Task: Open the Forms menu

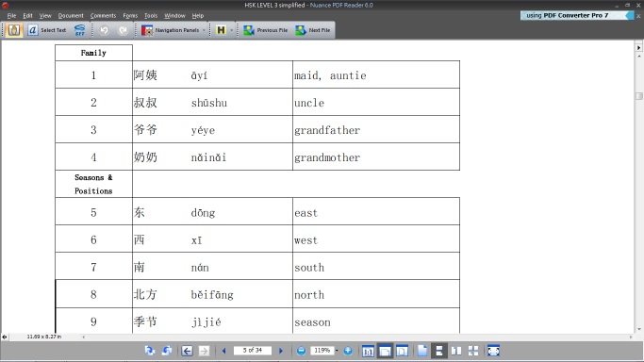Action: pos(130,16)
